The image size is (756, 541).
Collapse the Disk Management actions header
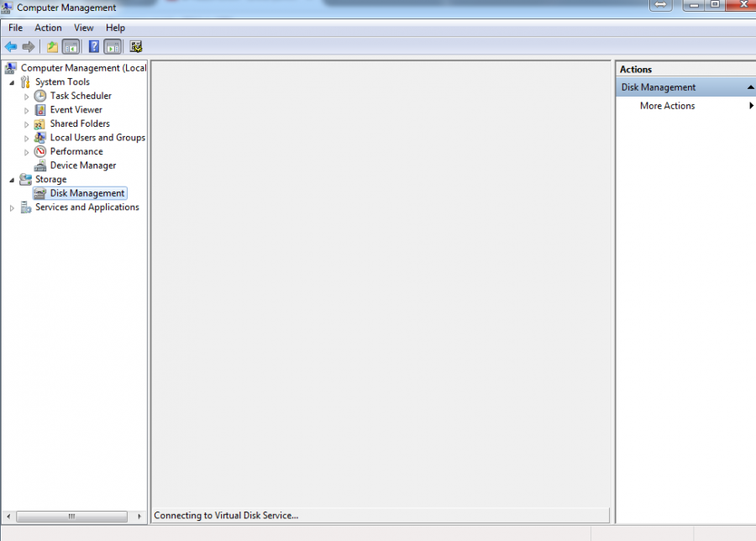(750, 87)
